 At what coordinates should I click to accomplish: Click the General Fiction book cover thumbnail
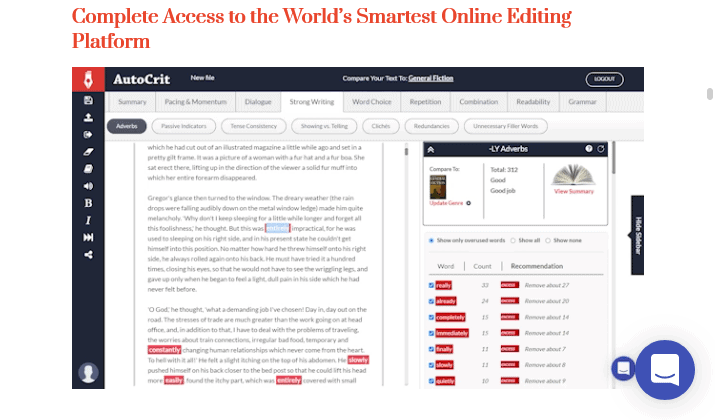point(438,187)
